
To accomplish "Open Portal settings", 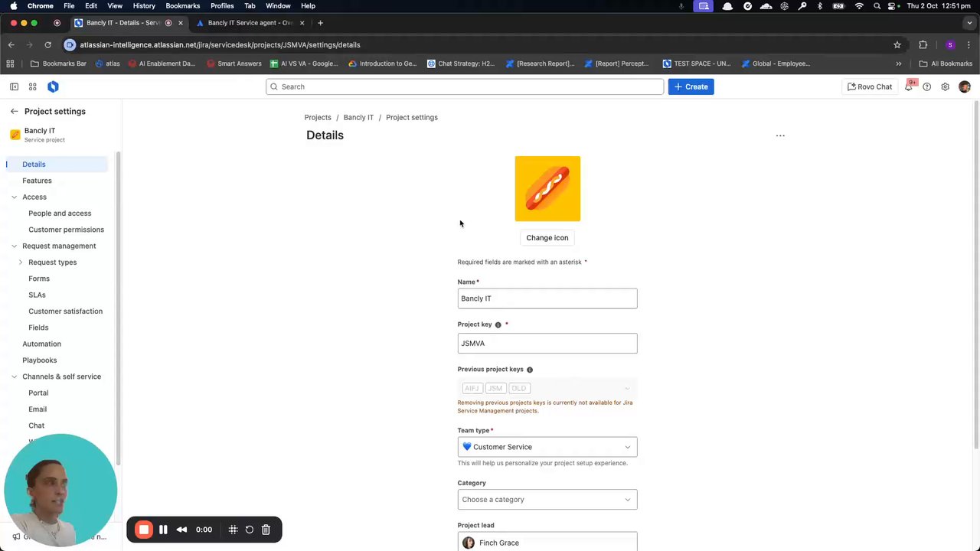I will 38,393.
